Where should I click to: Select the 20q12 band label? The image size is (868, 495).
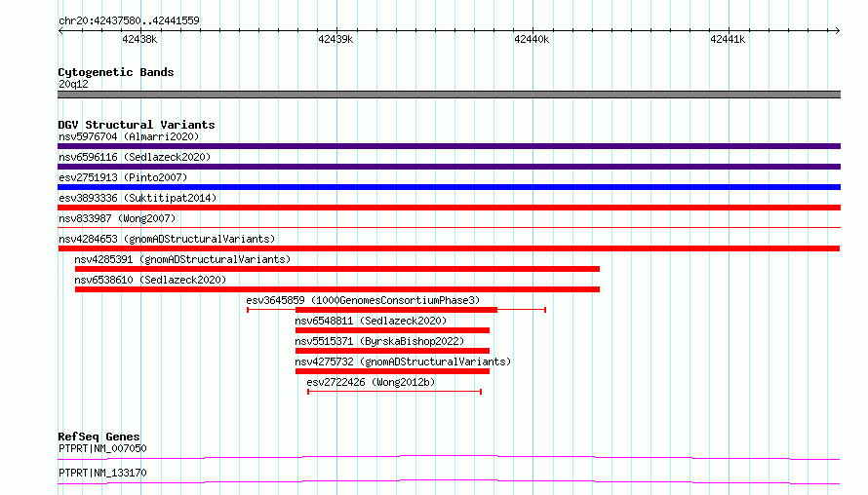pyautogui.click(x=73, y=84)
